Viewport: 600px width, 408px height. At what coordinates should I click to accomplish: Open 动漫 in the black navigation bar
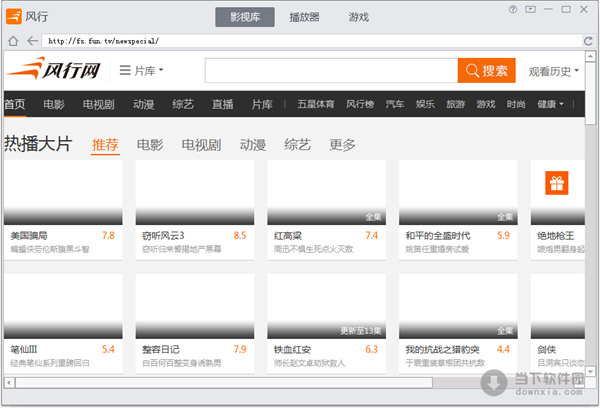point(143,104)
